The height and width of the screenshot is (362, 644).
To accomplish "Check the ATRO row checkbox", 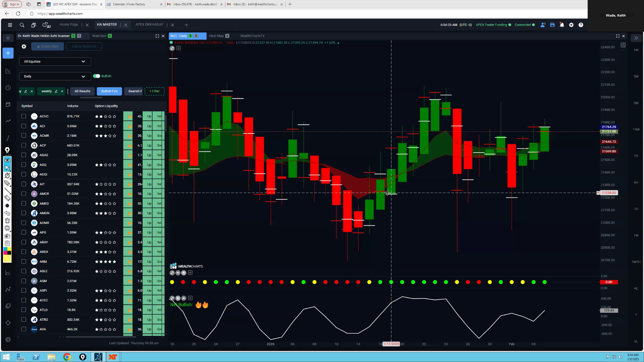I will pyautogui.click(x=23, y=320).
